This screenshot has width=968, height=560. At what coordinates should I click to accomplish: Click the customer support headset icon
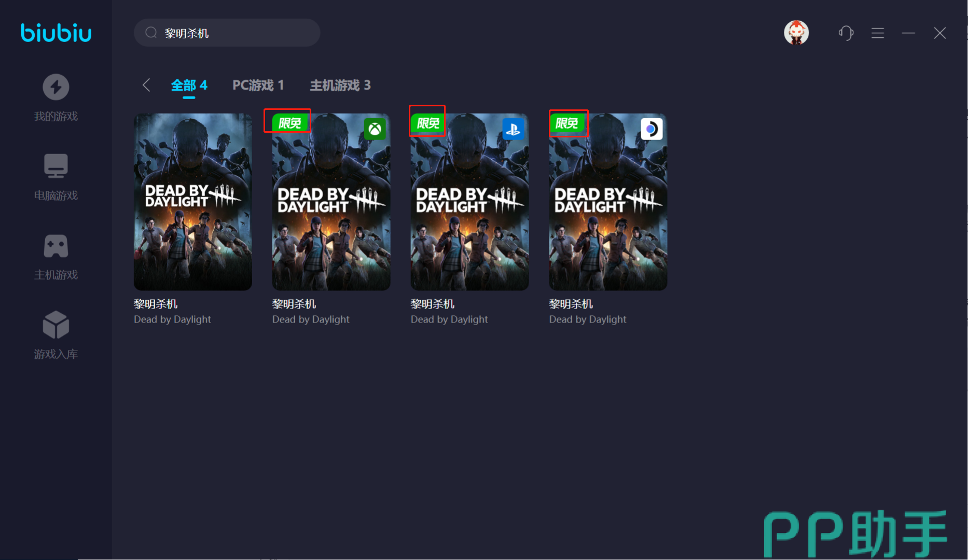pos(846,33)
